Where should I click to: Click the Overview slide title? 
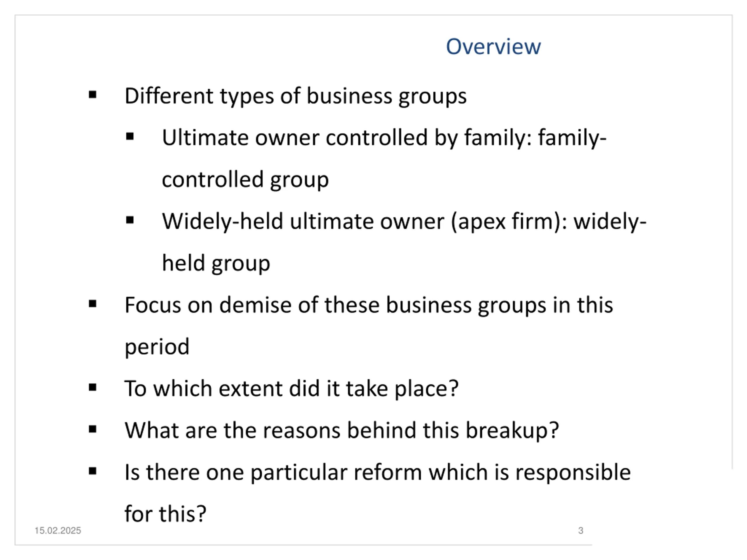493,46
